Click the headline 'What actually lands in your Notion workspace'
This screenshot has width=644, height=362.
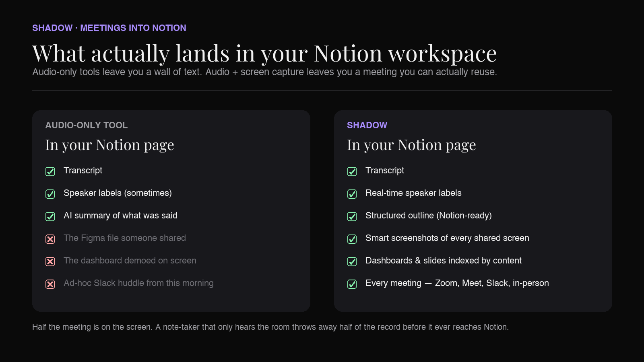coord(264,53)
